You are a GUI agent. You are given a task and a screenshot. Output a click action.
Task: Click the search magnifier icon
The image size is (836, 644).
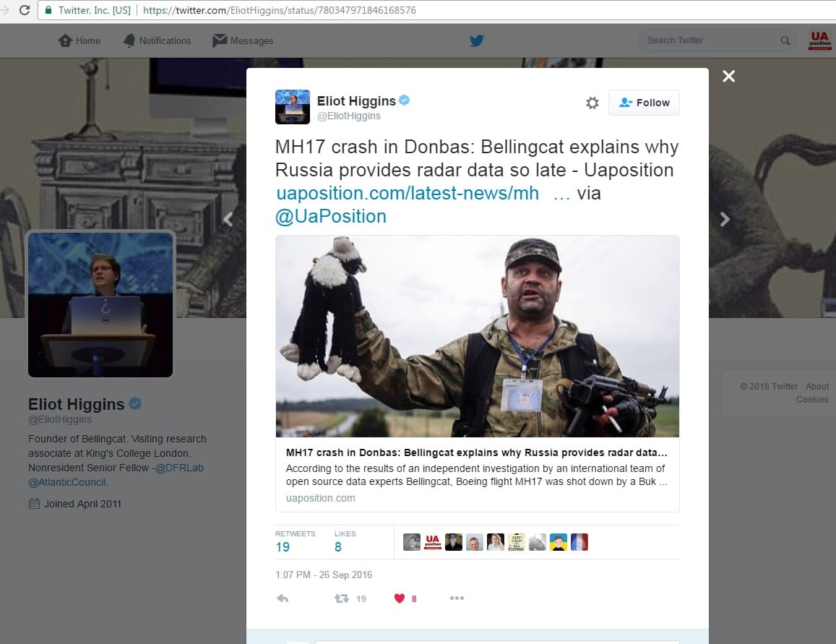click(785, 40)
